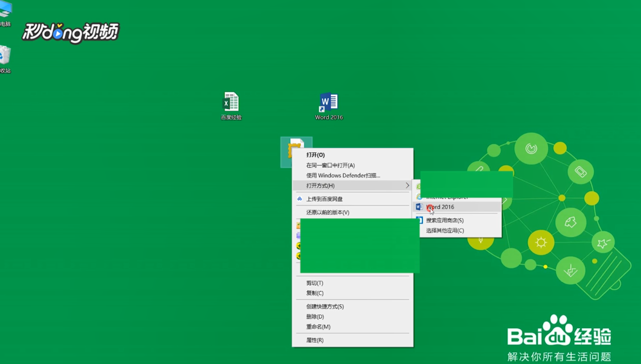This screenshot has height=364, width=641.
Task: Choose 剪切(T) in context menu
Action: coord(352,283)
